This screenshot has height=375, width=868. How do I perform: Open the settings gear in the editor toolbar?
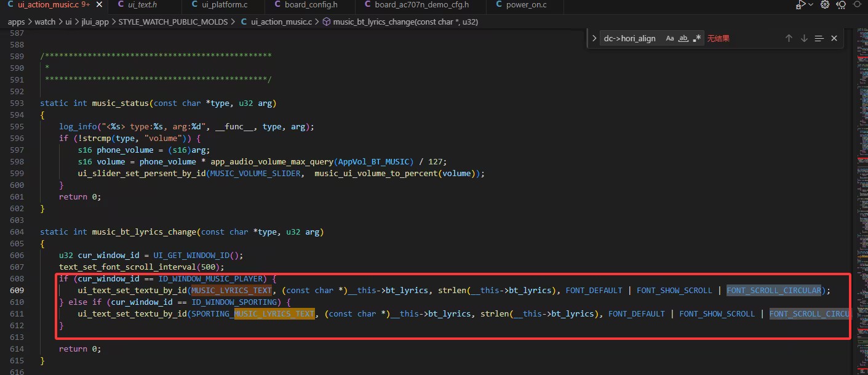coord(825,5)
